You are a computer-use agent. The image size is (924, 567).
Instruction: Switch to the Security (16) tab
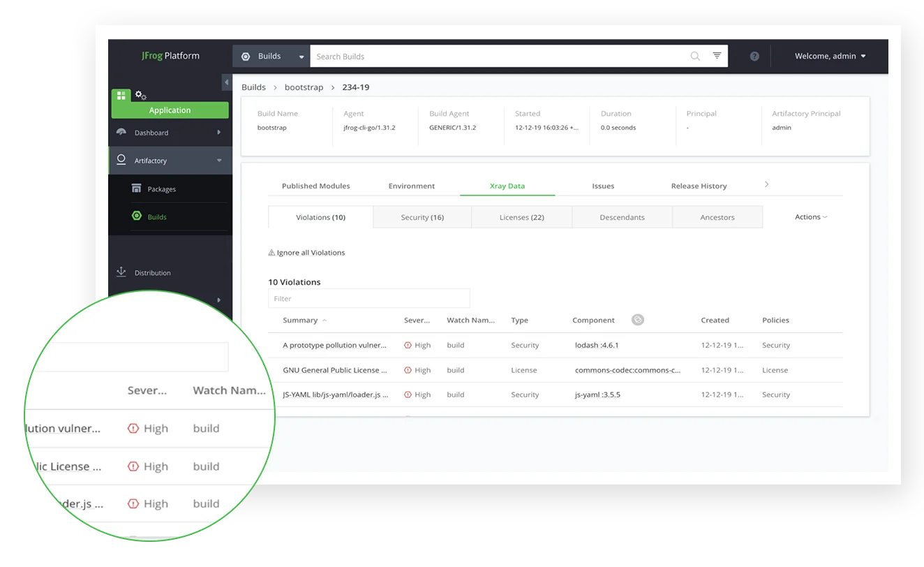click(422, 216)
